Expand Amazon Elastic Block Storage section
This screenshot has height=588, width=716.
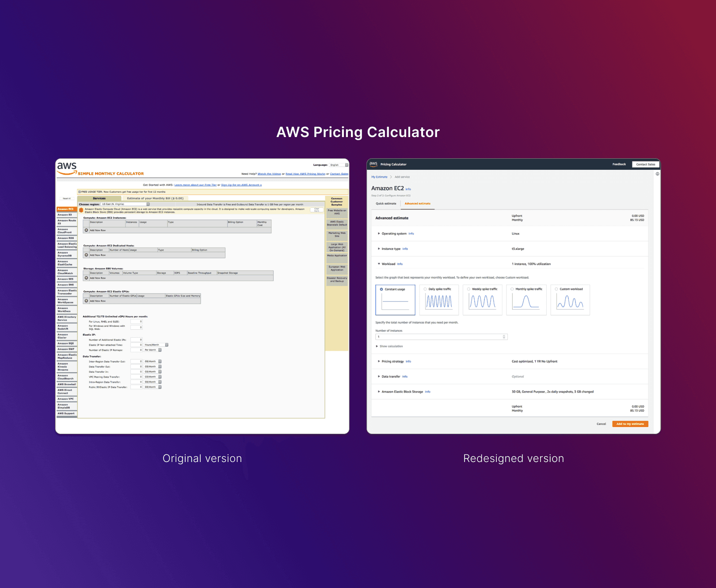point(379,392)
